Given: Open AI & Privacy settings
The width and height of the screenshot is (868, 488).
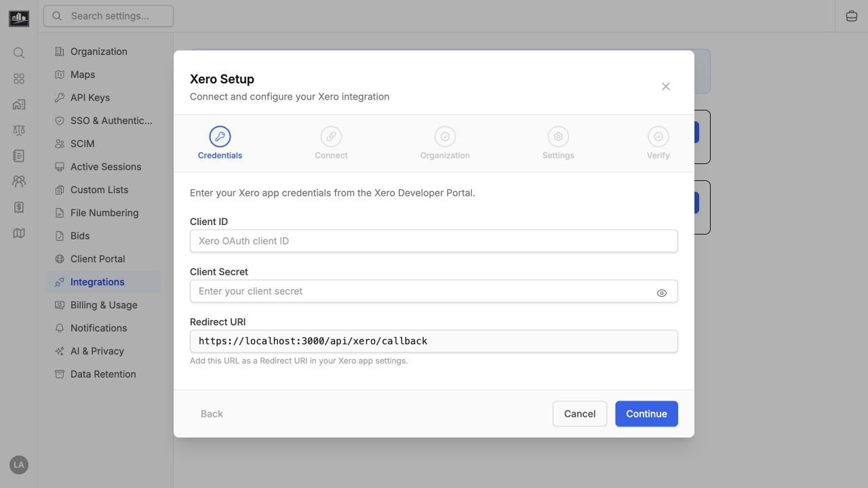Looking at the screenshot, I should point(103,351).
